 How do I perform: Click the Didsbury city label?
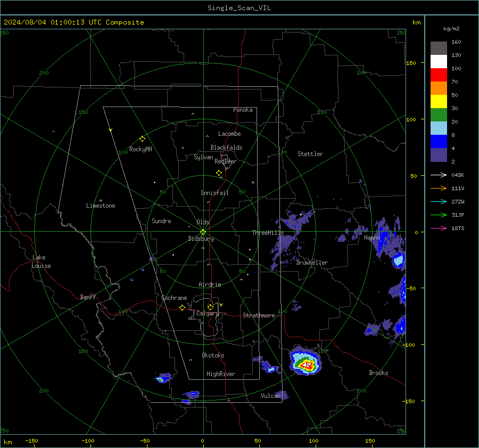(201, 239)
